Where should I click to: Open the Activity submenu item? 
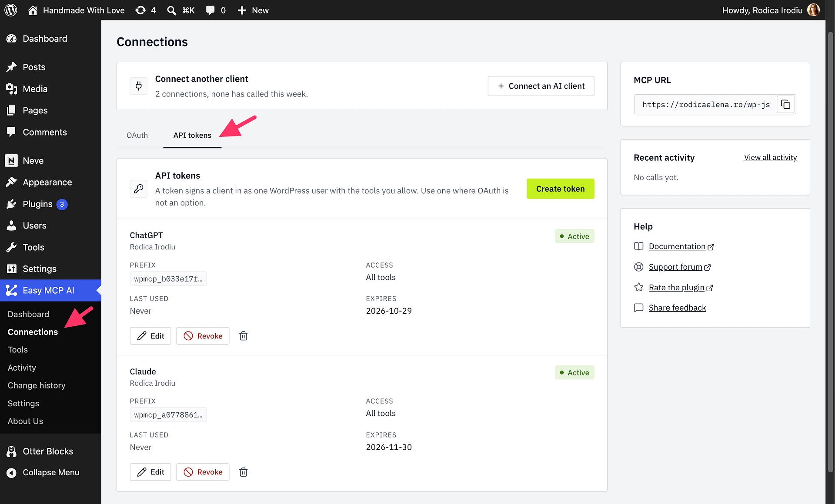pyautogui.click(x=22, y=368)
